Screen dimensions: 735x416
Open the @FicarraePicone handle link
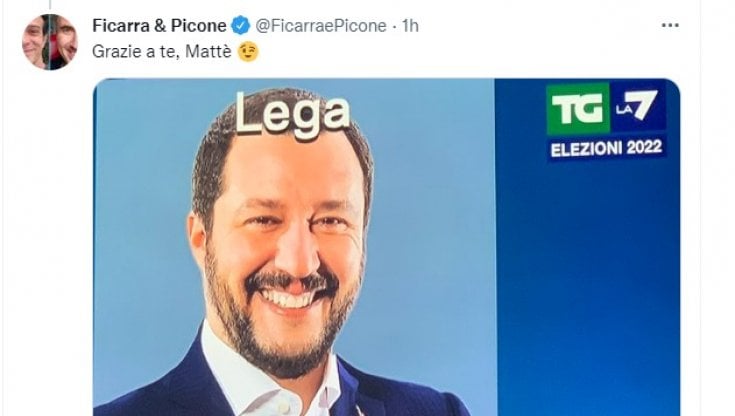[x=321, y=25]
